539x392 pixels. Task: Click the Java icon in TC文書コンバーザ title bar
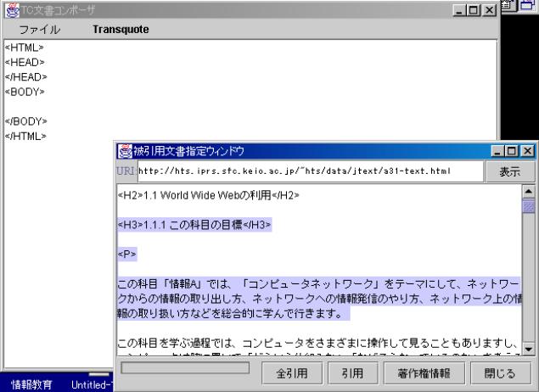pyautogui.click(x=10, y=8)
